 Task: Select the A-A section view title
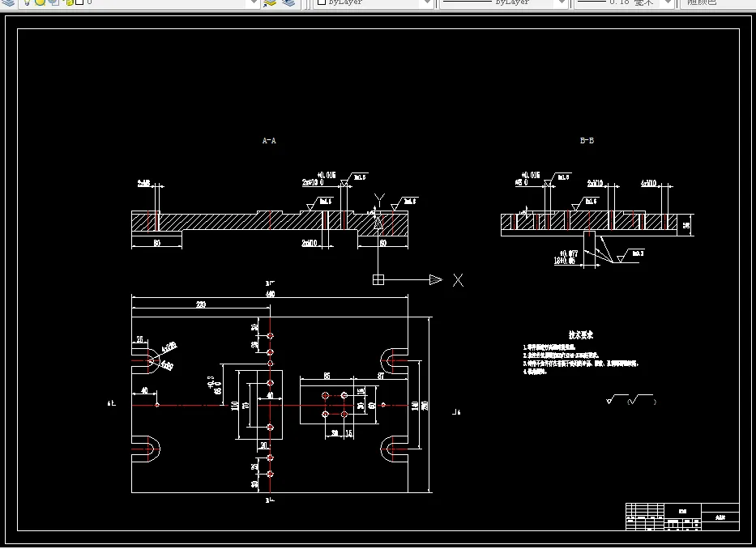point(269,141)
